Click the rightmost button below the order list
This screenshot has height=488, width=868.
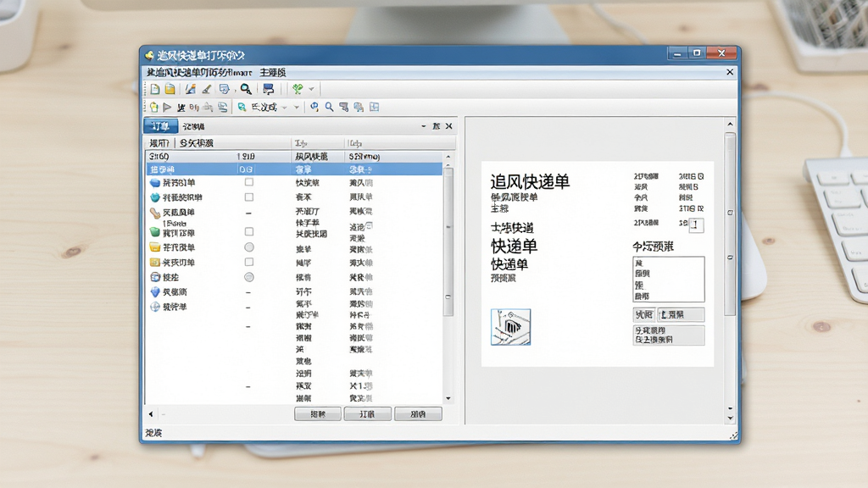(x=418, y=413)
